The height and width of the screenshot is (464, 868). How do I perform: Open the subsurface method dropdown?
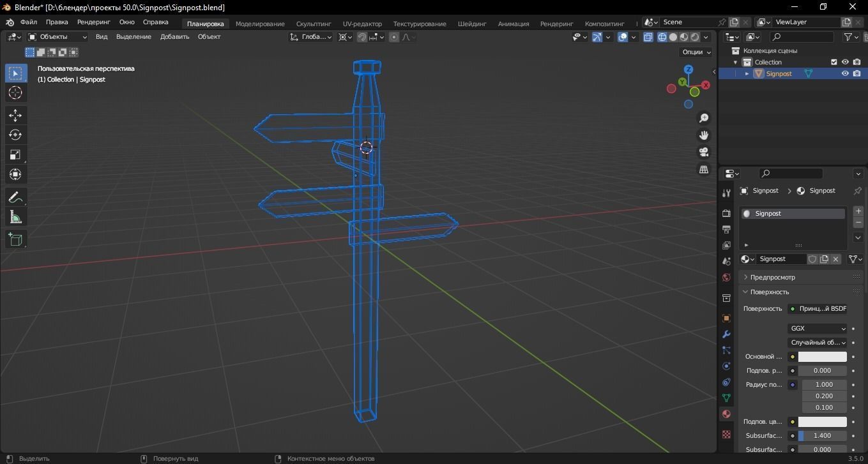(x=818, y=343)
